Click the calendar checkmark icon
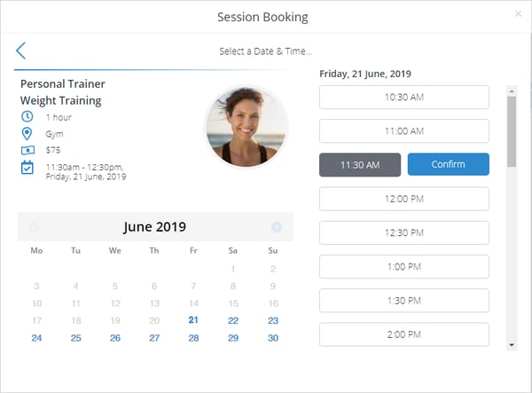The height and width of the screenshot is (393, 532). click(27, 168)
